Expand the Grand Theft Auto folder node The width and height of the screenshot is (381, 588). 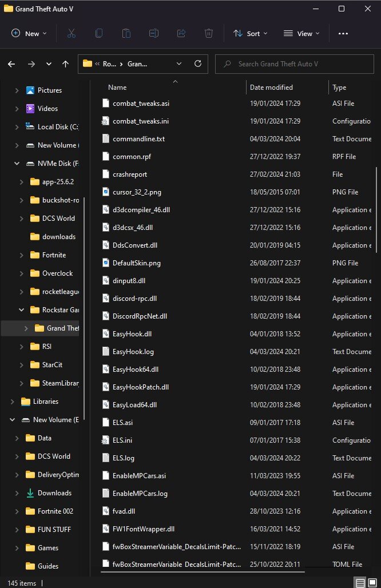(x=26, y=328)
